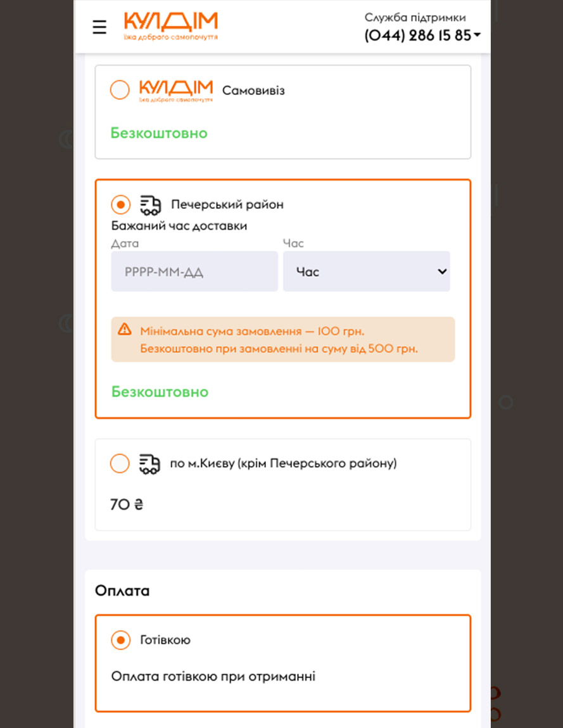This screenshot has width=563, height=728.
Task: Select the Самовивіз pickup radio button
Action: (120, 90)
